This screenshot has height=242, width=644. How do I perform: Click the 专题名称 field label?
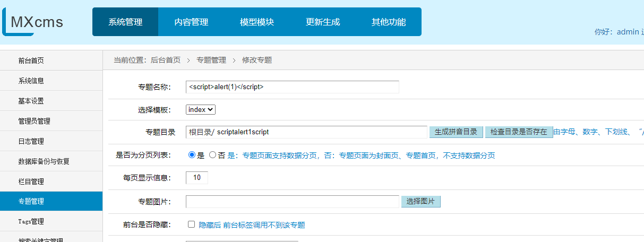(x=154, y=87)
